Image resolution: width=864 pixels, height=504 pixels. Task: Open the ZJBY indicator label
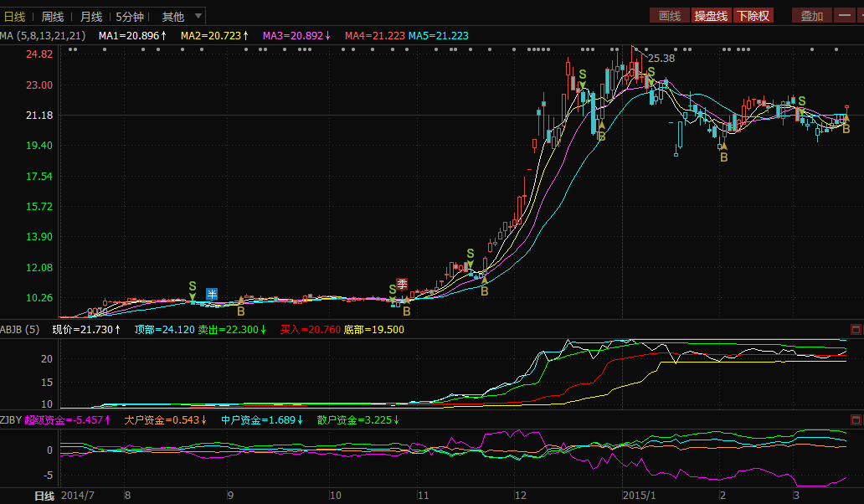coord(11,419)
